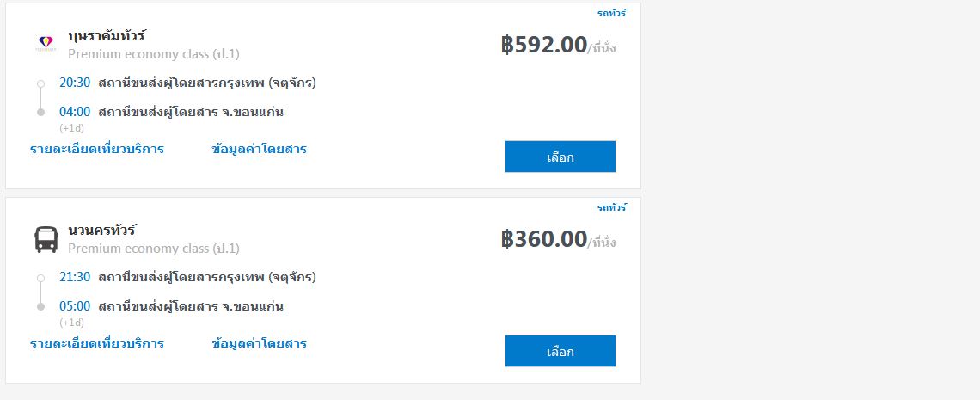Select the ฿592.00 บุษราคัมทัวร์ trip with เลือก

pos(560,157)
